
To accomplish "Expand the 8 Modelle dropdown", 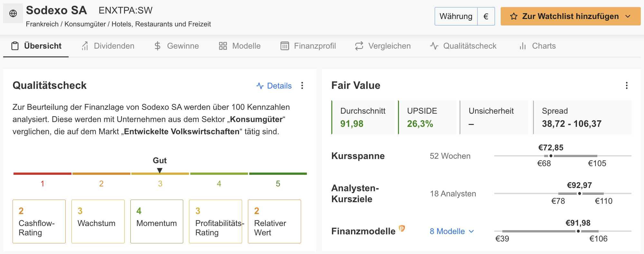I will (x=452, y=231).
